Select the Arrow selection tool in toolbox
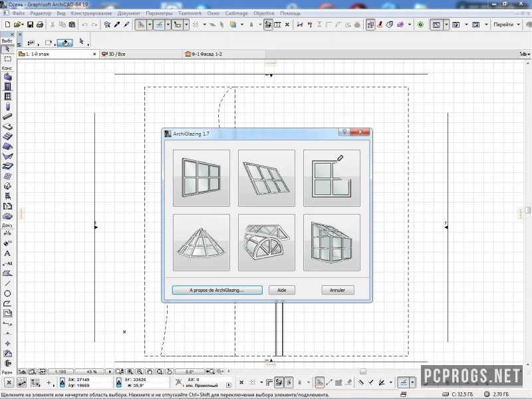Image resolution: width=532 pixels, height=399 pixels. [x=7, y=49]
